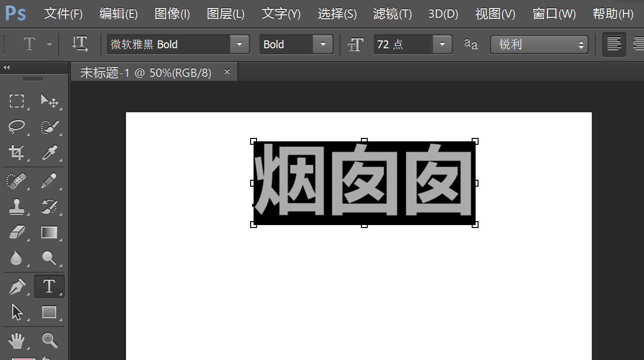Toggle text orientation button in options bar
The image size is (644, 360).
(x=80, y=44)
